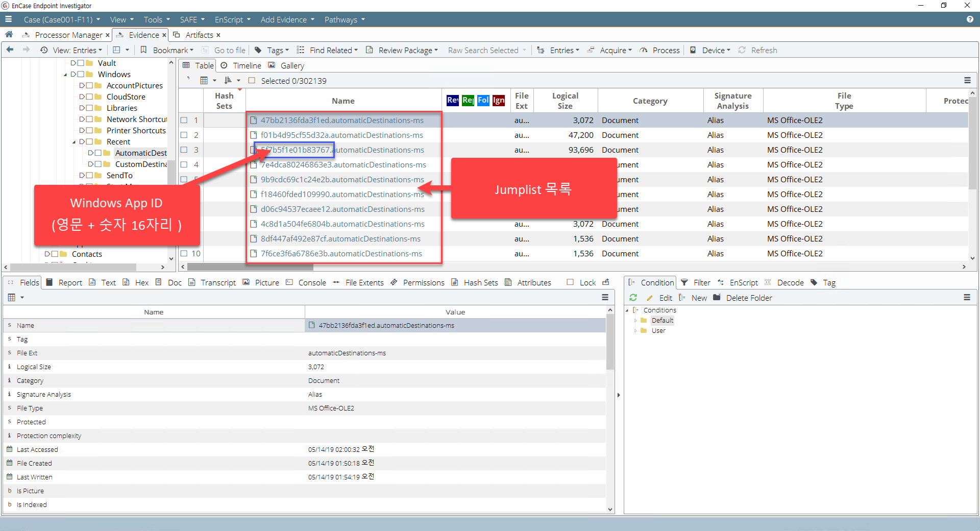Check the Contacts folder checkbox
The image size is (980, 531).
[x=55, y=254]
